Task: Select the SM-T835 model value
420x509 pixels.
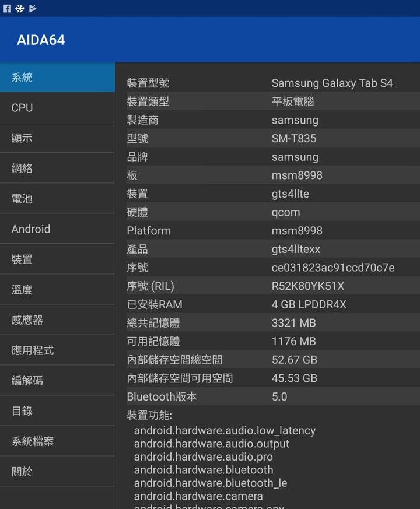Action: 294,139
